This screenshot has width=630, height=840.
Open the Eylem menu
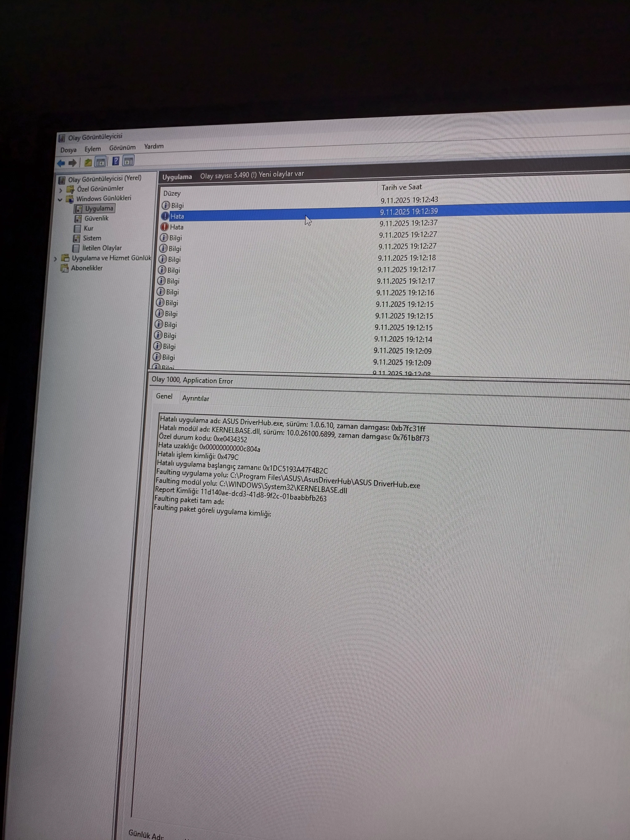pyautogui.click(x=93, y=149)
